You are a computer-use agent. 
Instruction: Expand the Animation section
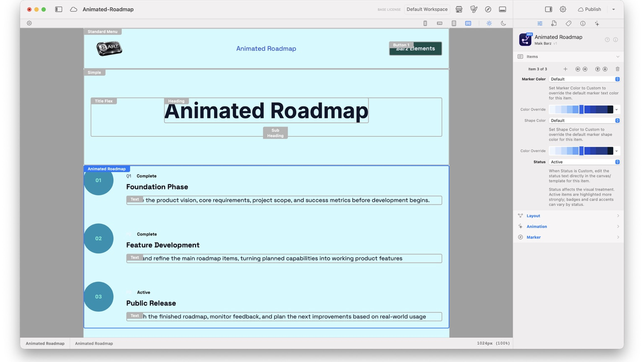pos(568,226)
